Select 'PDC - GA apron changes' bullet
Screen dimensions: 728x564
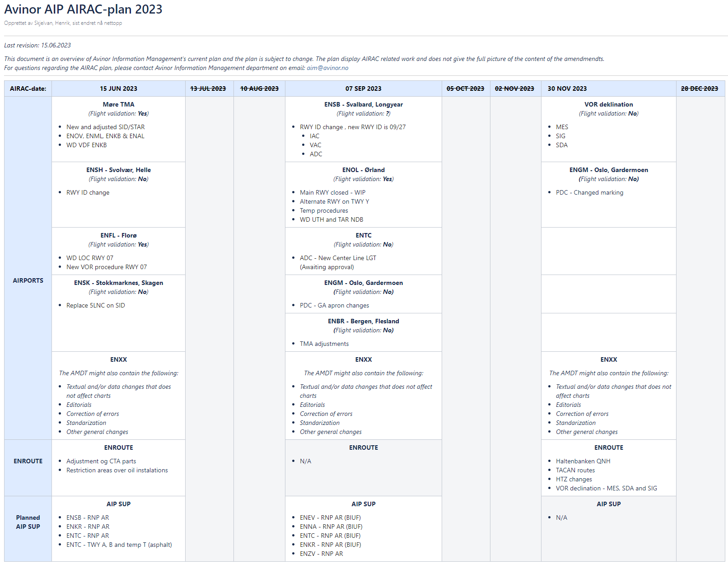click(335, 305)
